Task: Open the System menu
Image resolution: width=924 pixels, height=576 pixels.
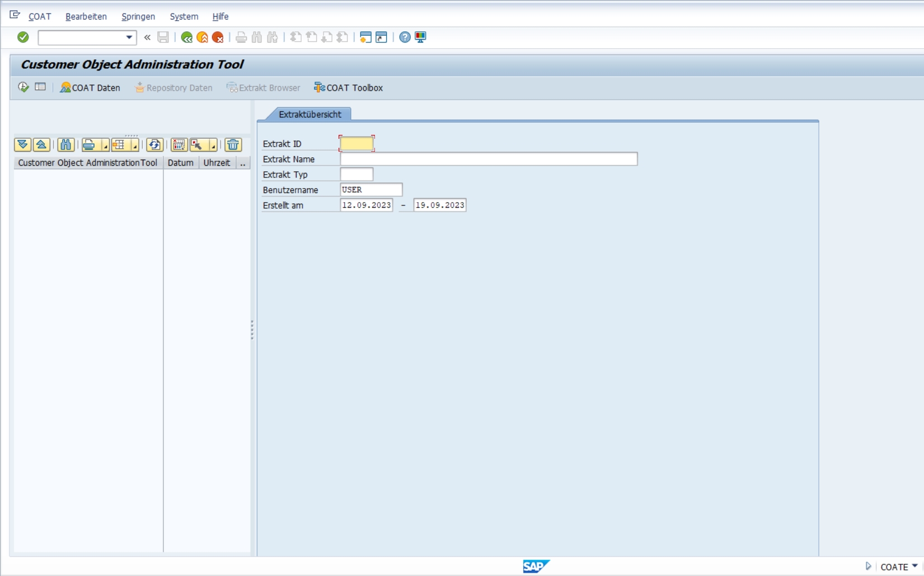Action: (x=184, y=17)
